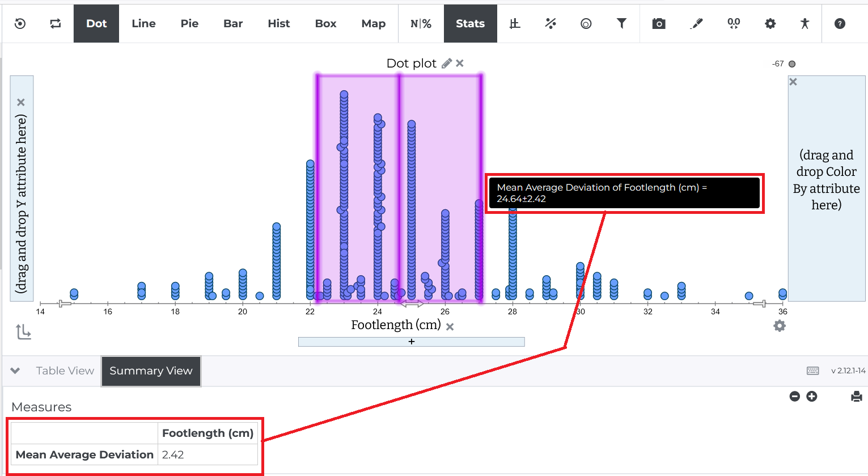868x476 pixels.
Task: Open the camera screenshot tool
Action: click(x=659, y=23)
